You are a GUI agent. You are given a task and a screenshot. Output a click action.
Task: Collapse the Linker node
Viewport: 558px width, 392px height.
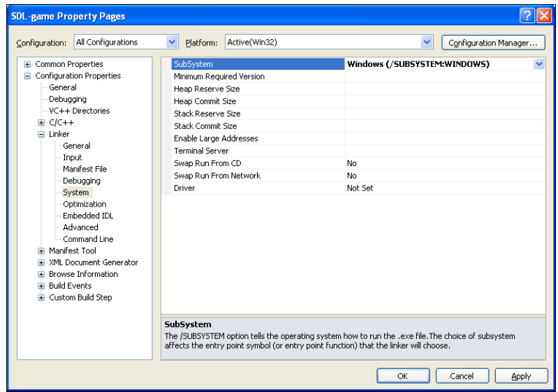[41, 135]
